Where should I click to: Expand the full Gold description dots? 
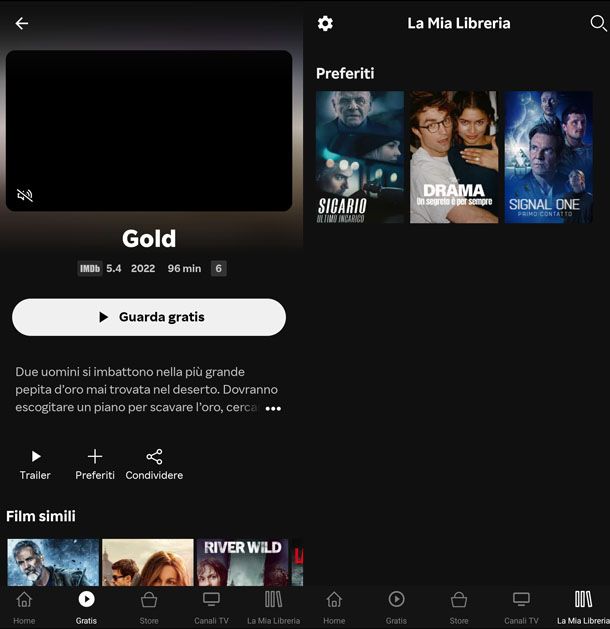[x=273, y=408]
